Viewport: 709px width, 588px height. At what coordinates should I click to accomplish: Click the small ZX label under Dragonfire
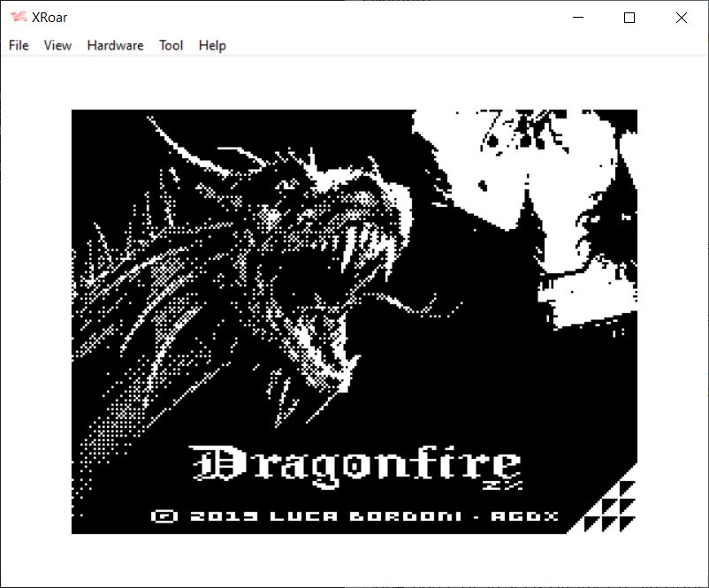[492, 485]
